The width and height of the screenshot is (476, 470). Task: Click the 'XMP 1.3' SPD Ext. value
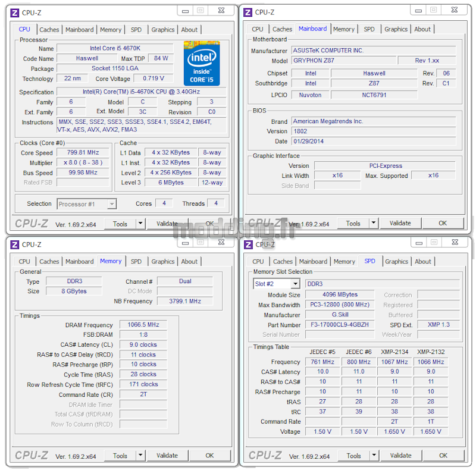point(439,325)
